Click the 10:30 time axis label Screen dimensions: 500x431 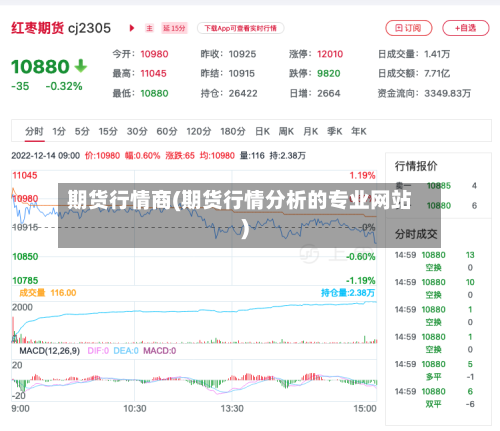135,409
